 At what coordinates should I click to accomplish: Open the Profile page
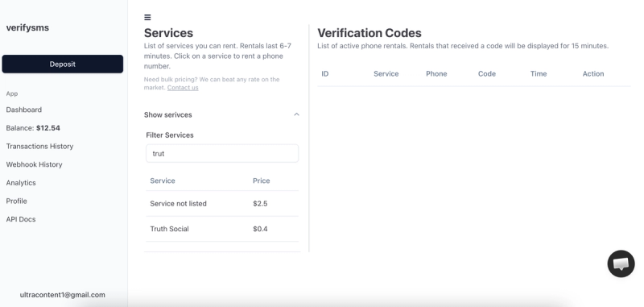[16, 201]
